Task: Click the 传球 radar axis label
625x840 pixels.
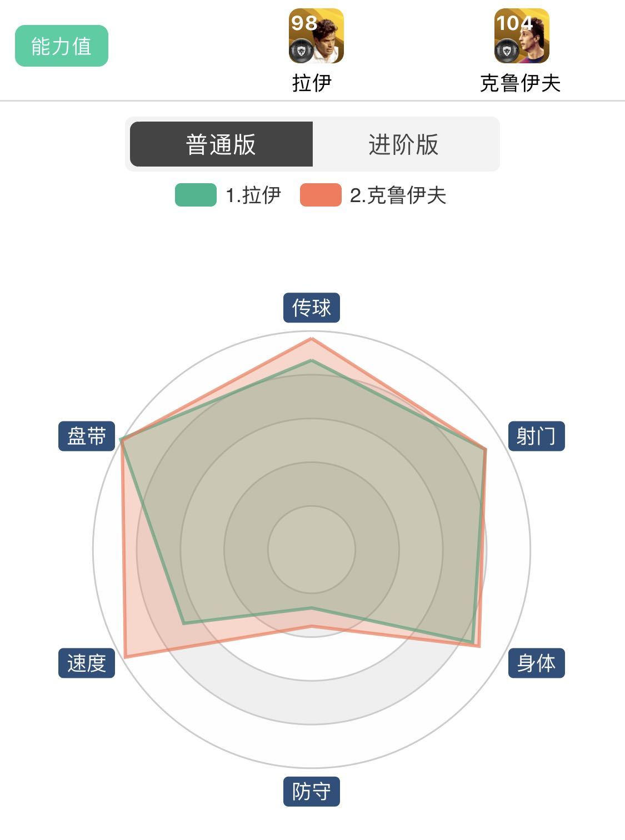Action: [312, 308]
